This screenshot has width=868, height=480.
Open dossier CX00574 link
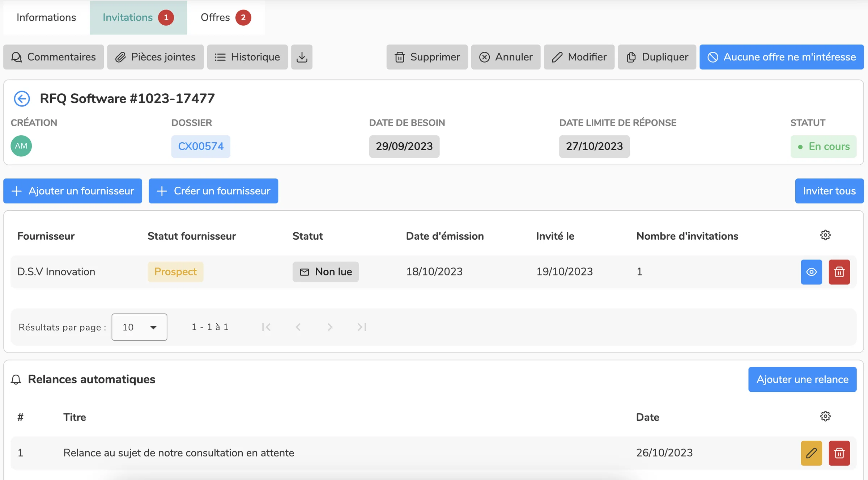(201, 146)
